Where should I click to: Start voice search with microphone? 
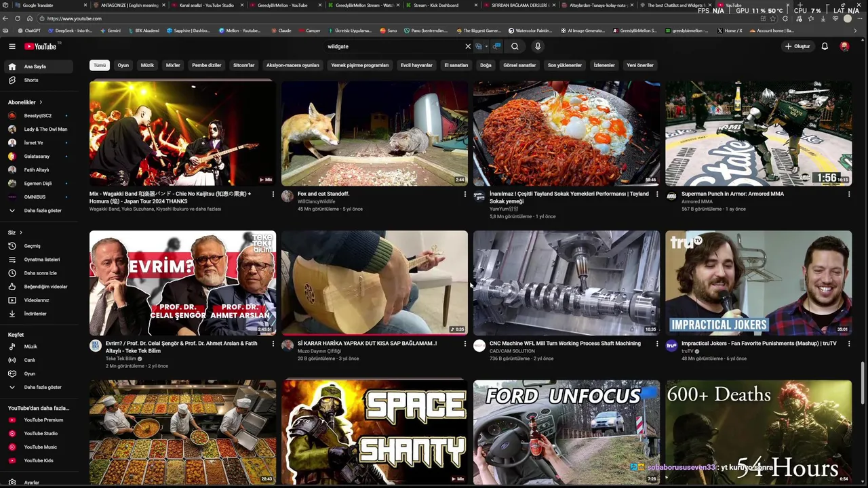(x=538, y=46)
